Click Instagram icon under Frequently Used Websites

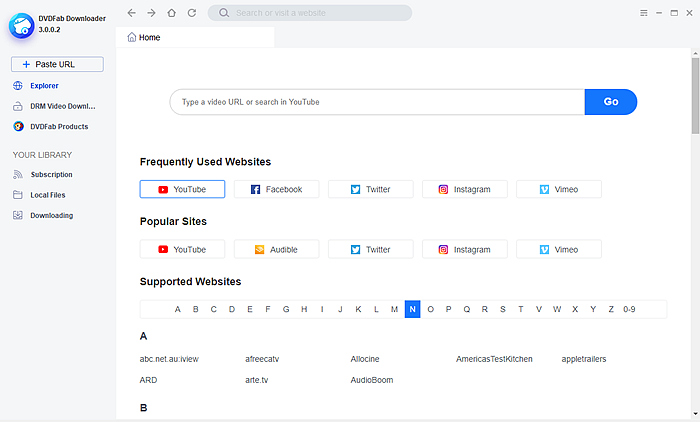coord(443,189)
